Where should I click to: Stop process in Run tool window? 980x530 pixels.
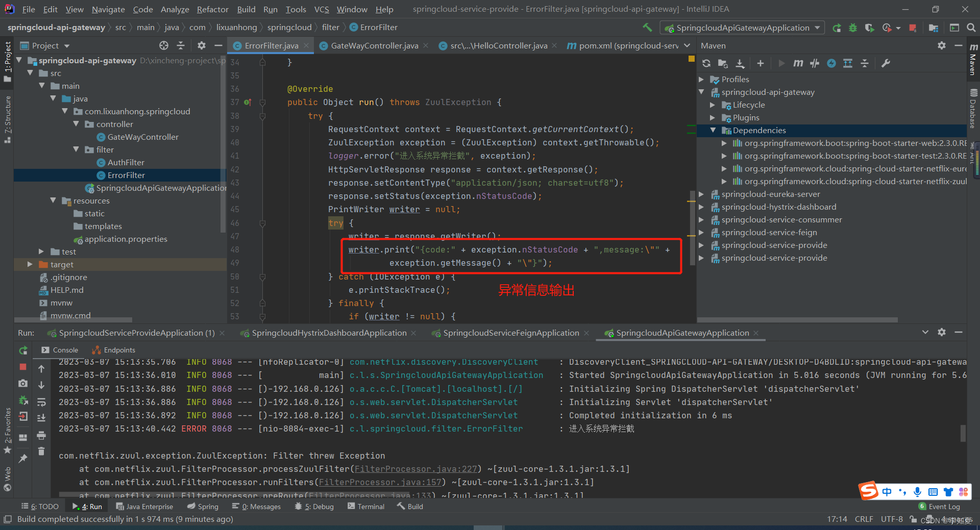23,367
